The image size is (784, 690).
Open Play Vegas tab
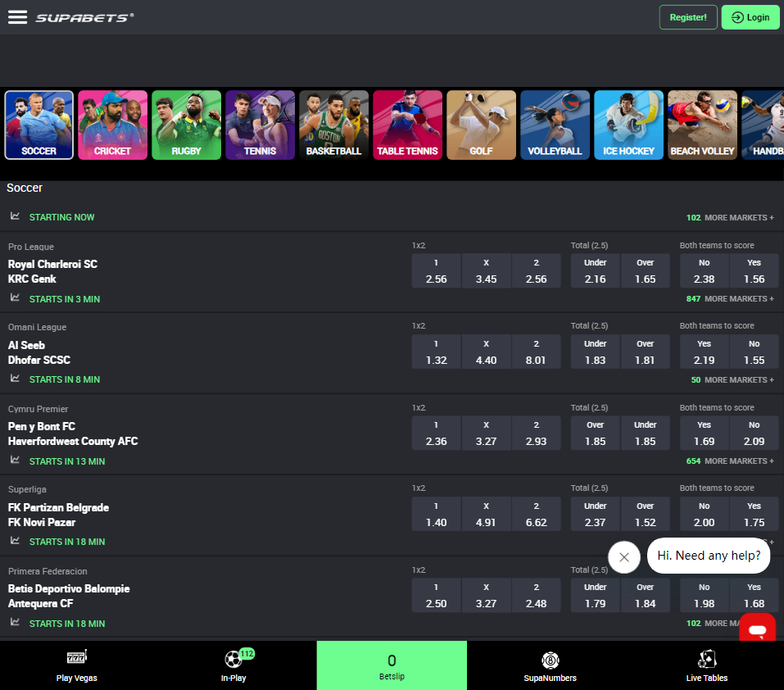coord(76,665)
